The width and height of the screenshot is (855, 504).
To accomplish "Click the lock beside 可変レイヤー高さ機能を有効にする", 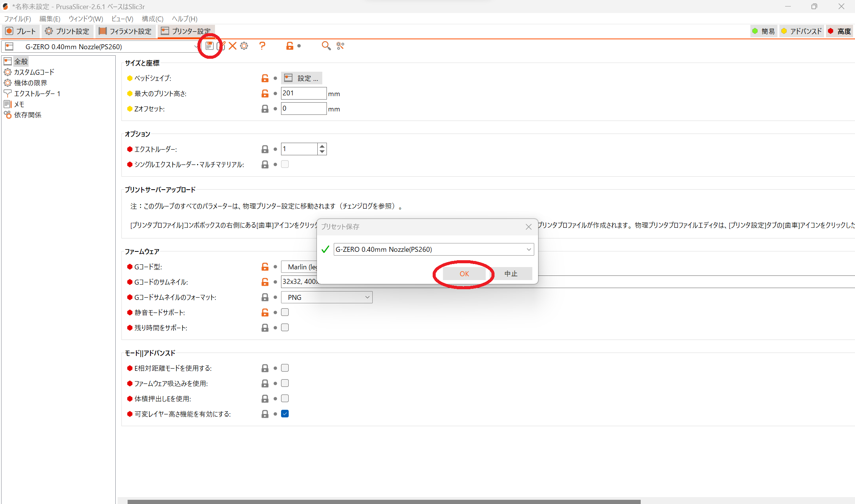I will click(265, 414).
